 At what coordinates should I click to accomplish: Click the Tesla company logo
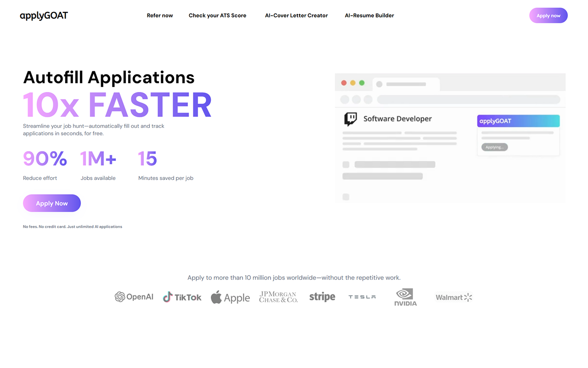pyautogui.click(x=362, y=297)
